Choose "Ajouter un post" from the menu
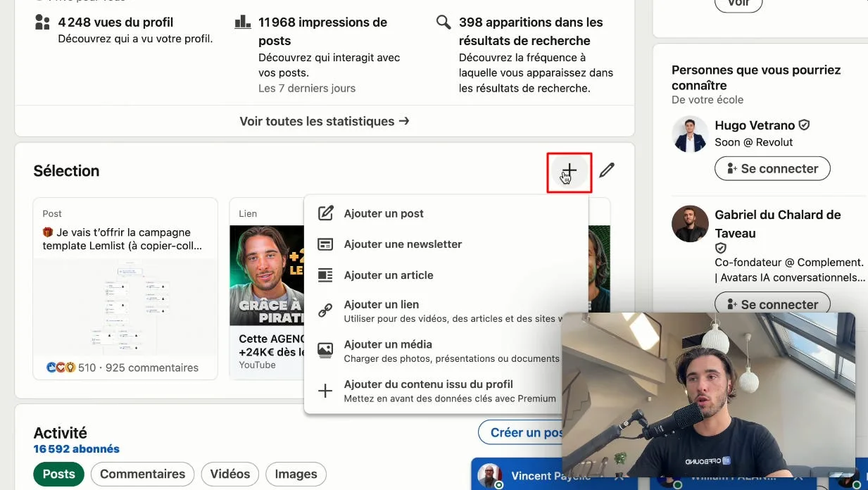Screen dimensions: 868x490 446,213
